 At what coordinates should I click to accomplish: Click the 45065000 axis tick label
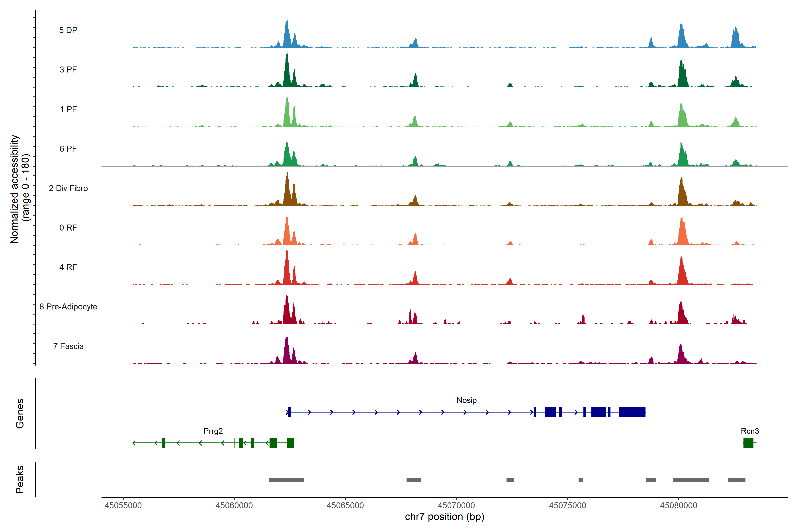coord(345,506)
